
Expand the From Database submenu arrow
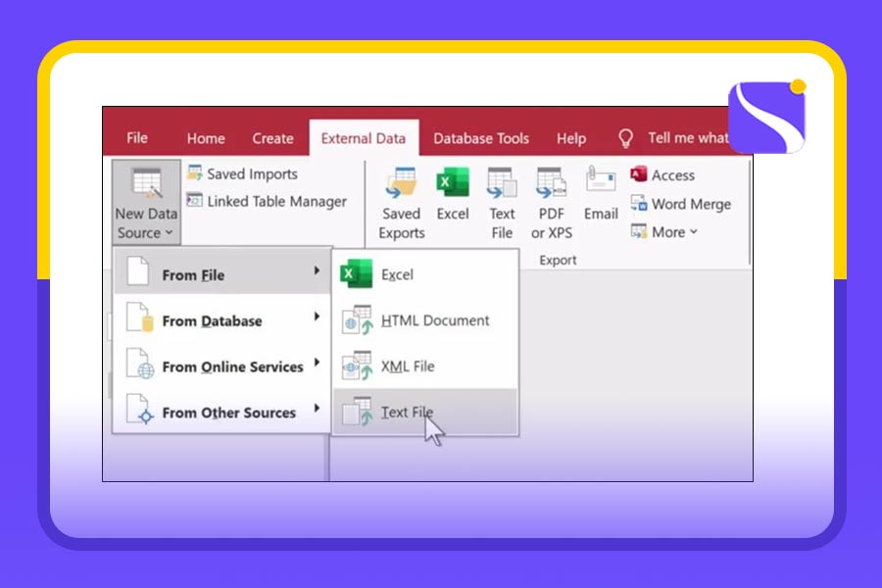pyautogui.click(x=318, y=317)
